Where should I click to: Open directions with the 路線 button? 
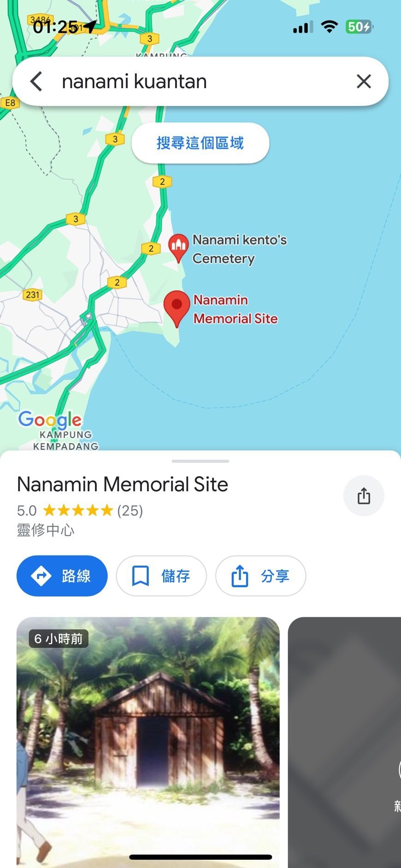(62, 576)
